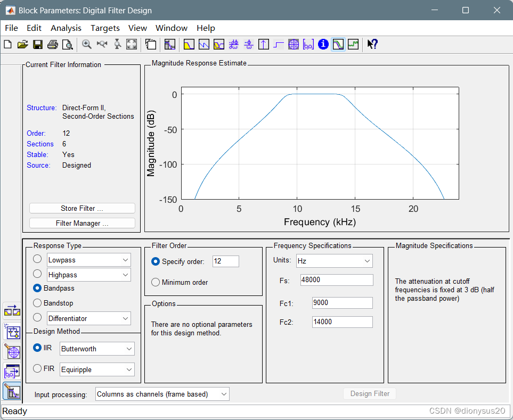
Task: Select the Minimum order option
Action: pyautogui.click(x=156, y=282)
